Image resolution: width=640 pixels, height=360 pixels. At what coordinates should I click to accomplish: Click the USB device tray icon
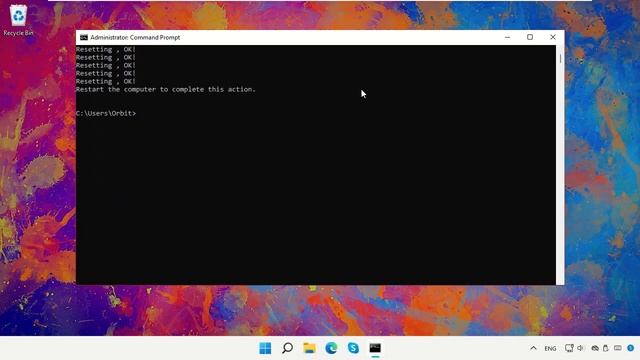tap(606, 348)
